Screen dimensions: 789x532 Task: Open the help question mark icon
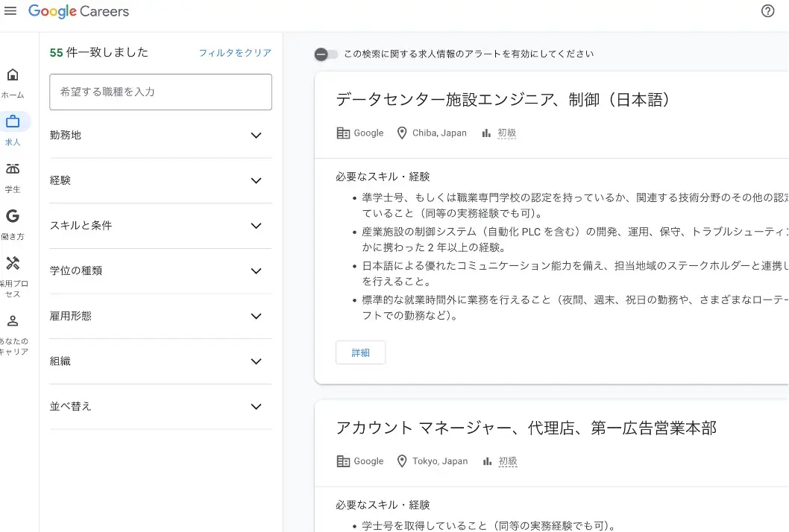click(767, 11)
